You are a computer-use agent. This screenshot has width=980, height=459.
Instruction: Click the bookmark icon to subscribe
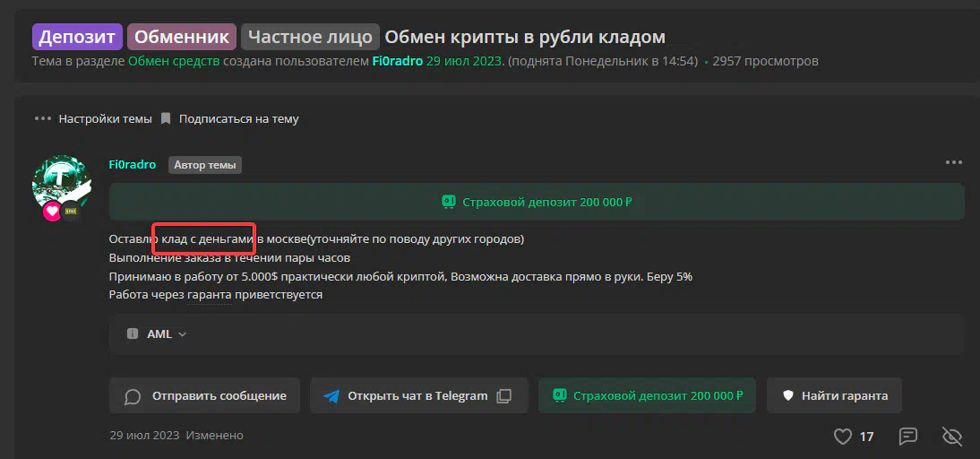tap(166, 118)
